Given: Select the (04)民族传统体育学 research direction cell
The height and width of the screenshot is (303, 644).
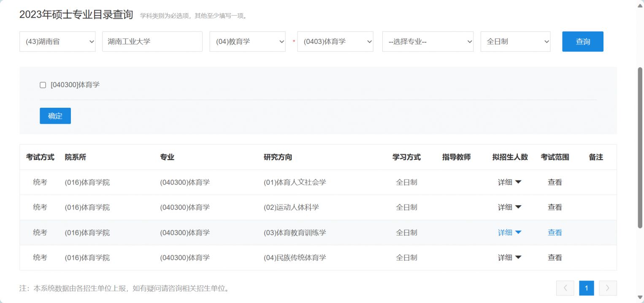Looking at the screenshot, I should pos(295,257).
